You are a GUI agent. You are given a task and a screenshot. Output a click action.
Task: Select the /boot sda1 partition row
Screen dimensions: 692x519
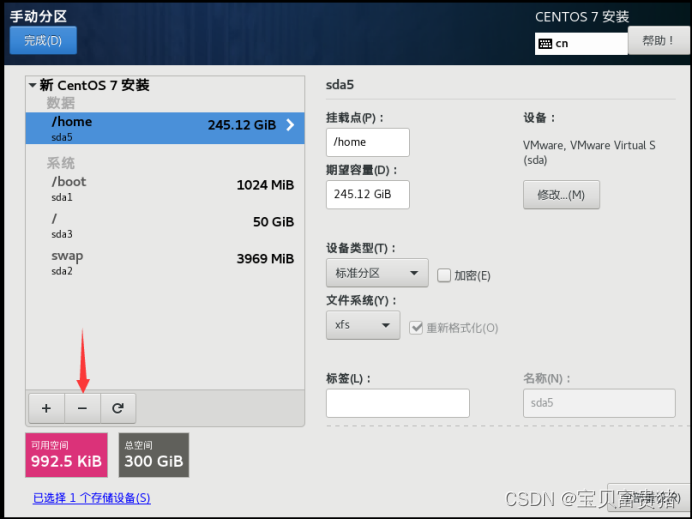(165, 188)
